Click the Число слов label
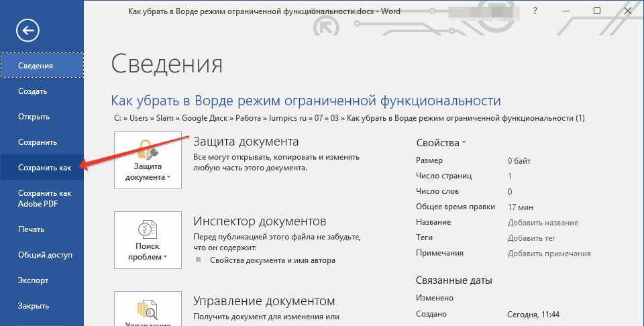This screenshot has height=326, width=644. (437, 191)
